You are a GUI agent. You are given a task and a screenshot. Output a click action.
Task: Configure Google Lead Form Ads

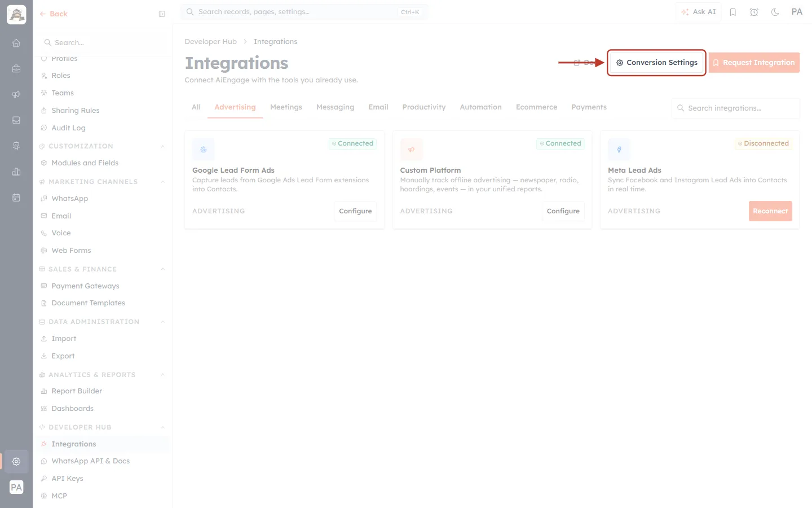click(x=355, y=211)
